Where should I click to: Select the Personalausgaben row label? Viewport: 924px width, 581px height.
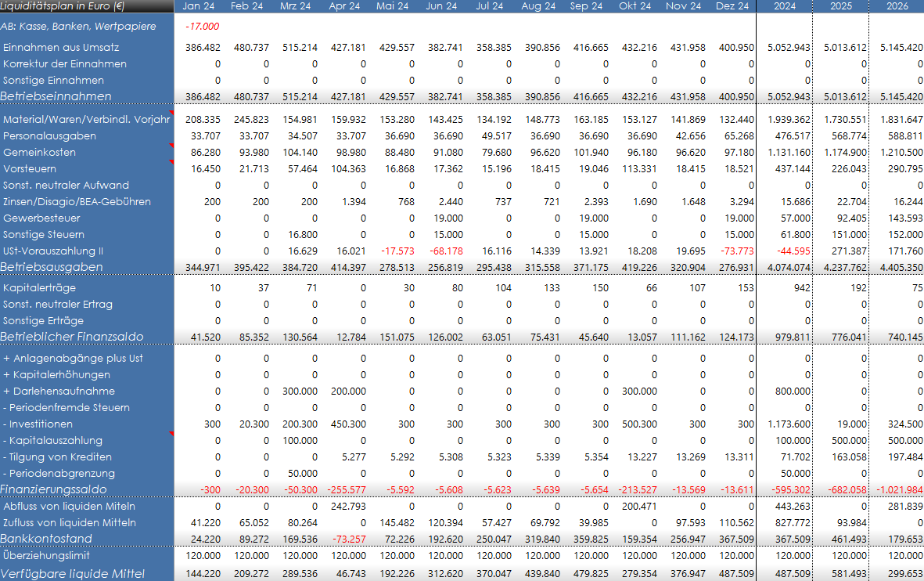point(50,135)
